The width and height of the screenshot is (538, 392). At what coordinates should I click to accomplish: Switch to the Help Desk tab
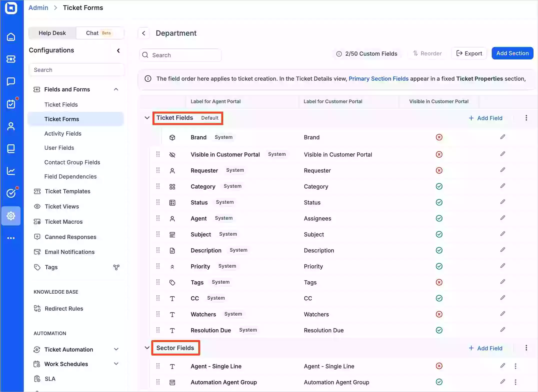click(x=52, y=33)
